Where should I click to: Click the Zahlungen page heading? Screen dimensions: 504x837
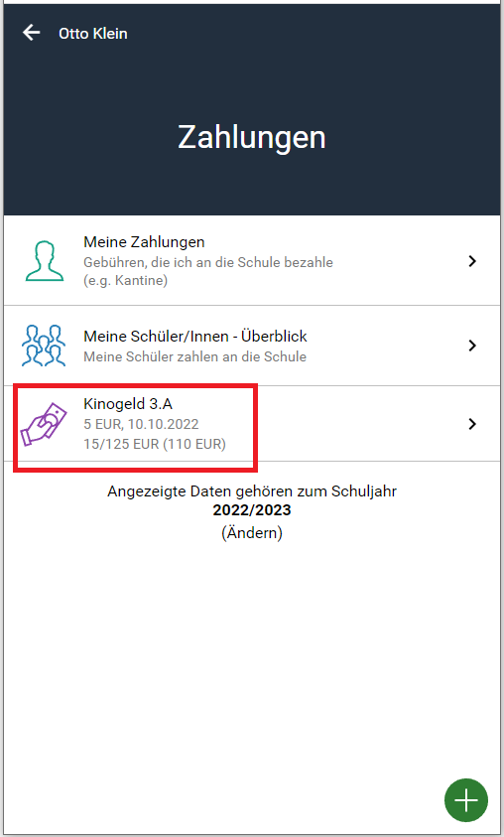coord(252,137)
